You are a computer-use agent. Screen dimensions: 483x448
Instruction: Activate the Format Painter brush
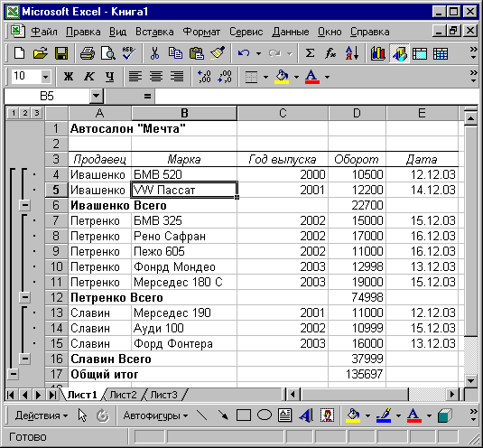(x=218, y=53)
